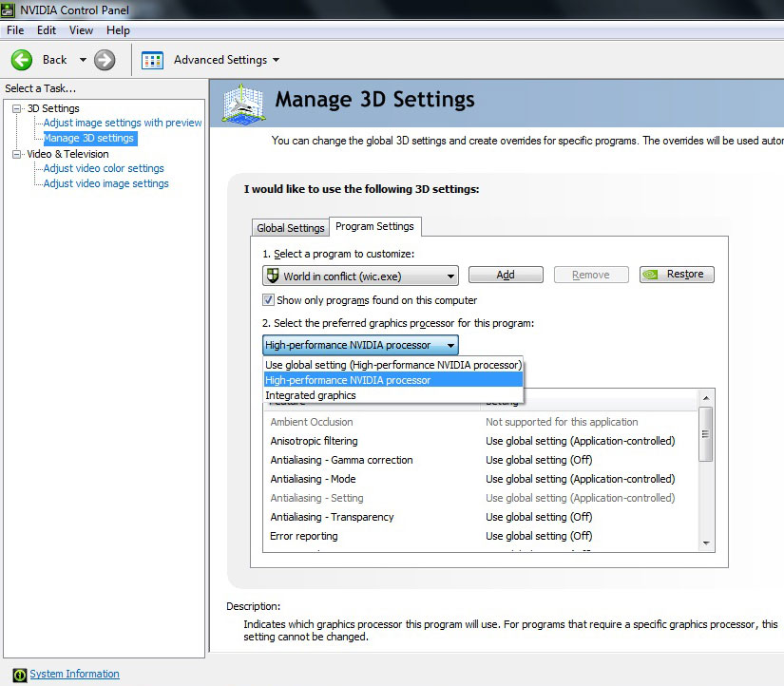Screen dimensions: 784x686
Task: Click the Advanced Settings grid icon
Action: point(152,60)
